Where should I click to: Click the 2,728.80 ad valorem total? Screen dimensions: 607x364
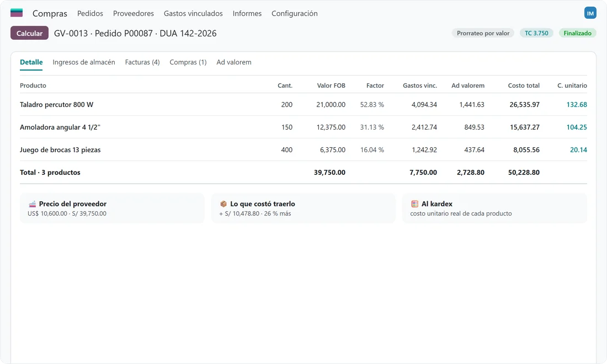click(x=470, y=173)
